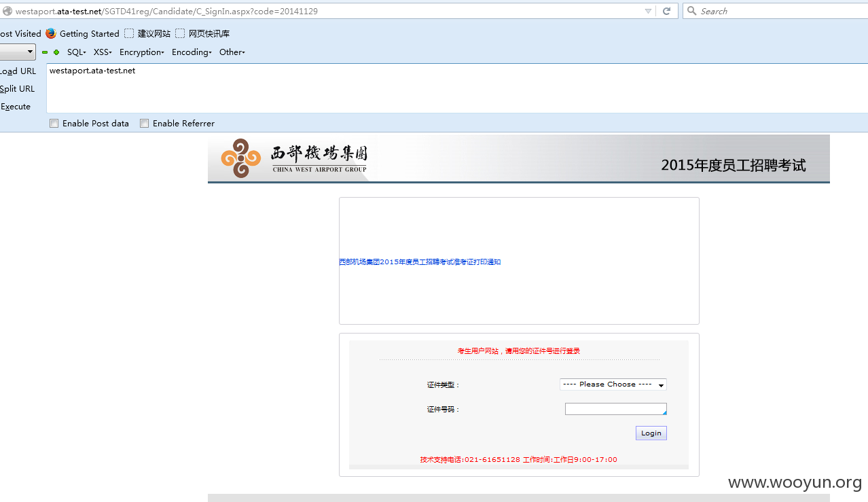Open the Other menu

tap(232, 52)
